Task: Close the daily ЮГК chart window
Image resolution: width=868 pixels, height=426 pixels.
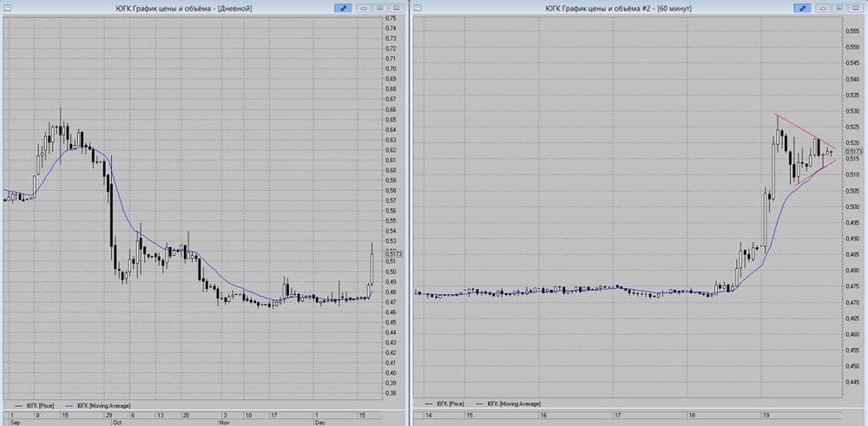Action: pos(397,8)
